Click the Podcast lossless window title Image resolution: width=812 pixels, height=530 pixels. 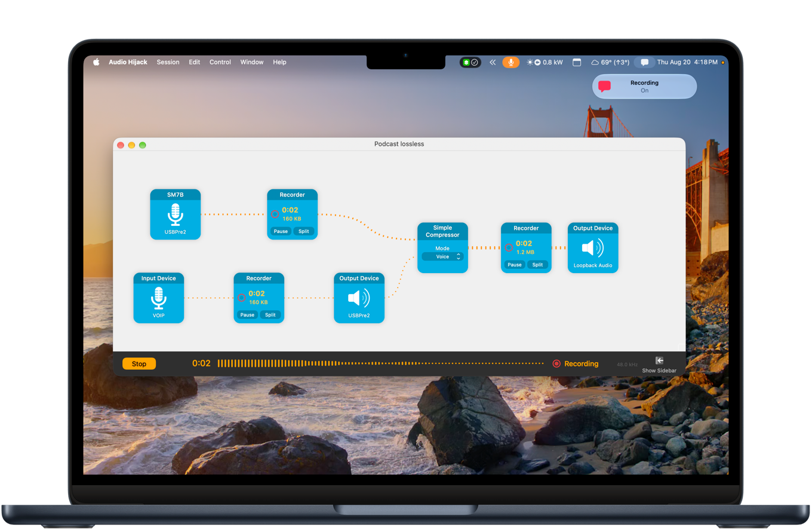(x=399, y=144)
